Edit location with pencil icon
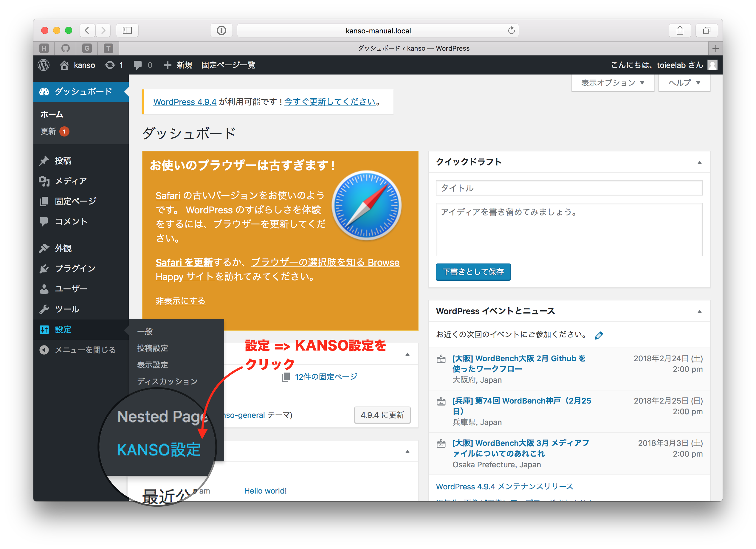The height and width of the screenshot is (549, 756). (x=599, y=335)
